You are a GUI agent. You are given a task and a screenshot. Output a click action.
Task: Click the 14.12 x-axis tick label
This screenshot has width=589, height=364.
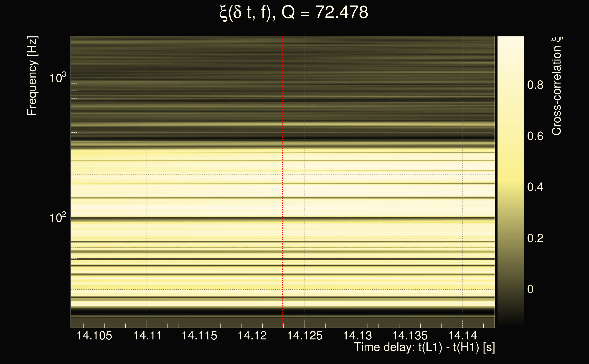(252, 336)
